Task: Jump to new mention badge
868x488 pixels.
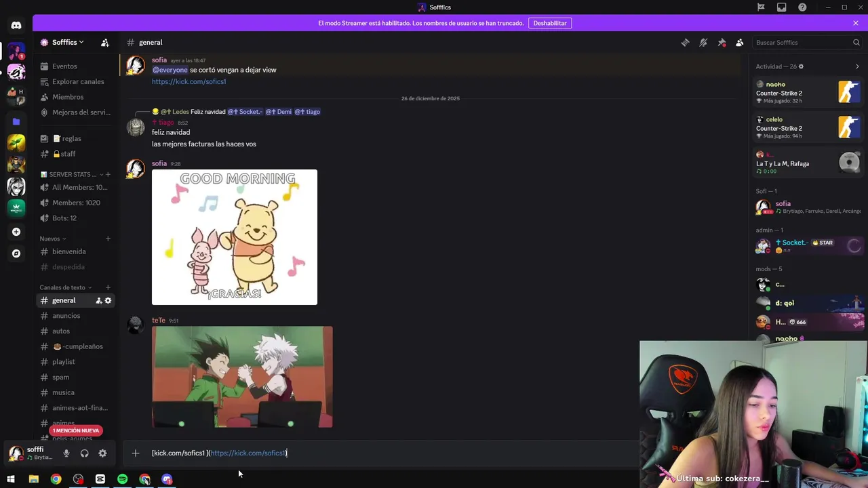Action: [x=75, y=430]
